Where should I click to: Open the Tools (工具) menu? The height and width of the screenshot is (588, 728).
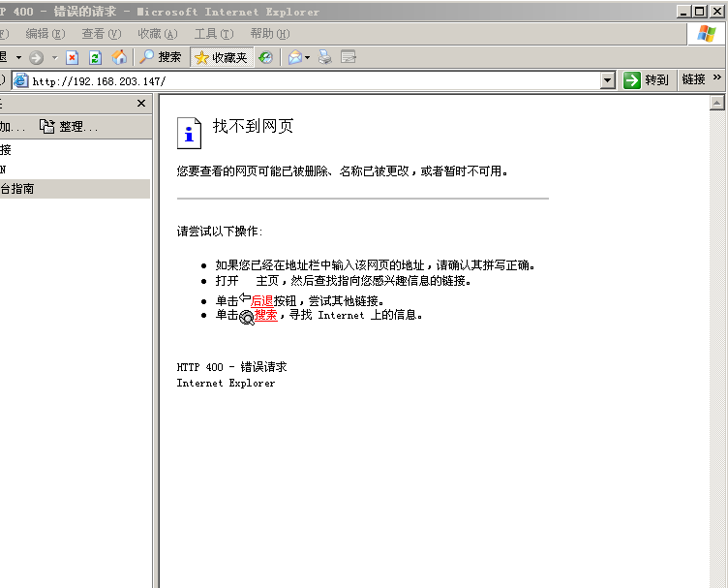(x=214, y=34)
